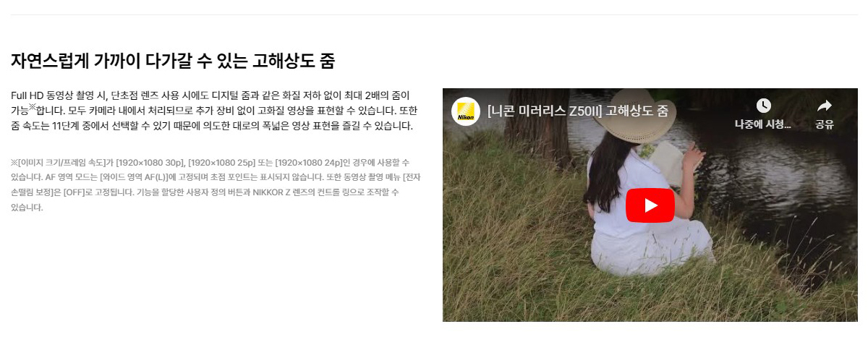Click the [1920×1080 30p] text in footnote
The image size is (868, 345).
pyautogui.click(x=149, y=162)
